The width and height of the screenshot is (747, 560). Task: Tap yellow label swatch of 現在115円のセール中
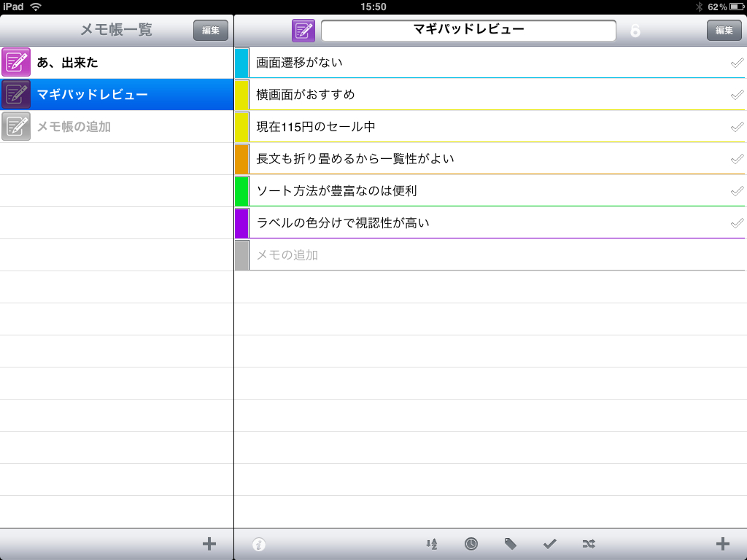[242, 127]
